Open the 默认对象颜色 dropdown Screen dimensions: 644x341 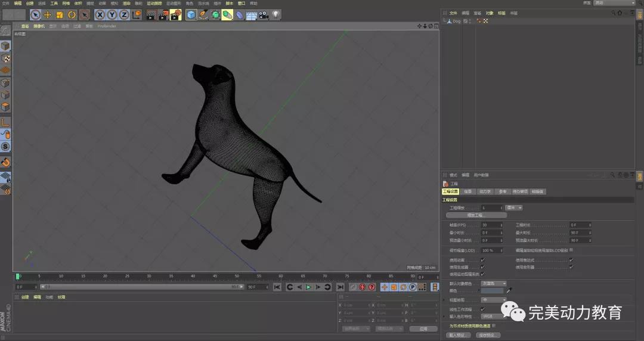(x=494, y=283)
